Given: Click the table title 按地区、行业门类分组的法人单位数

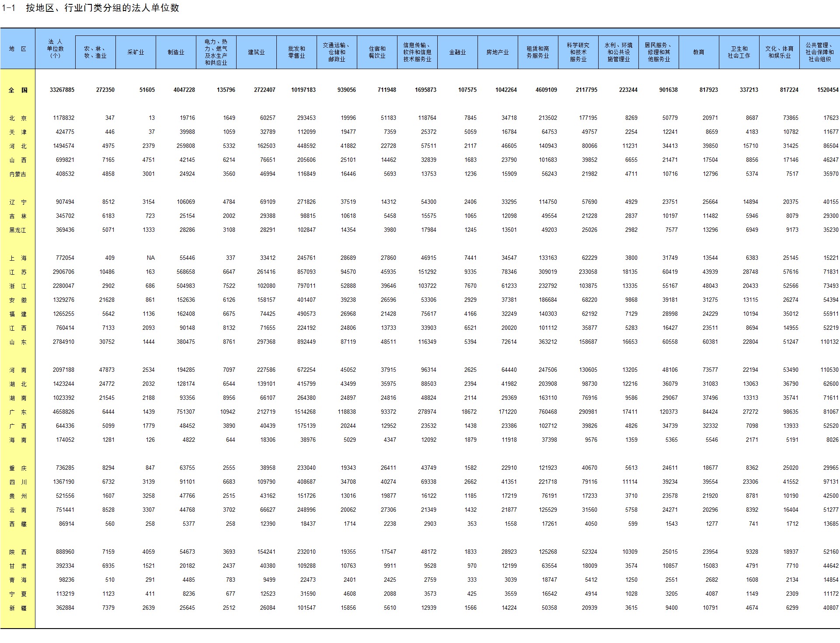Looking at the screenshot, I should (102, 8).
